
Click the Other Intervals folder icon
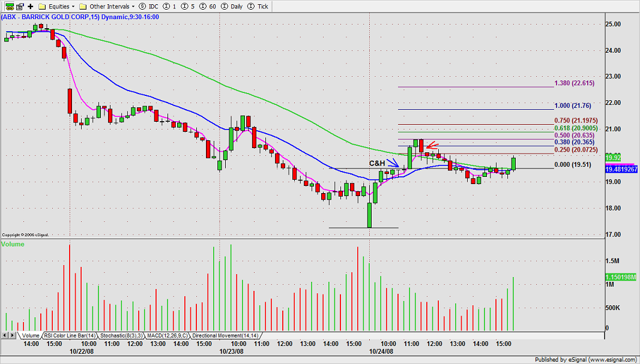point(83,7)
